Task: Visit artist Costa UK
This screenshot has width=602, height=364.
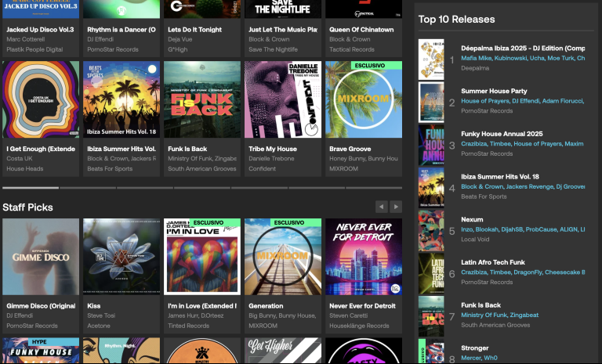Action: point(20,158)
